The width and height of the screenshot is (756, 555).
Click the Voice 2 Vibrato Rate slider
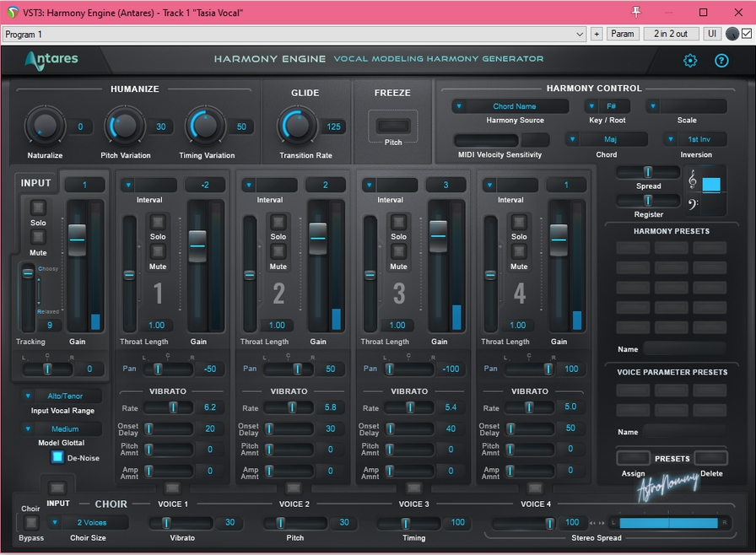(x=289, y=407)
